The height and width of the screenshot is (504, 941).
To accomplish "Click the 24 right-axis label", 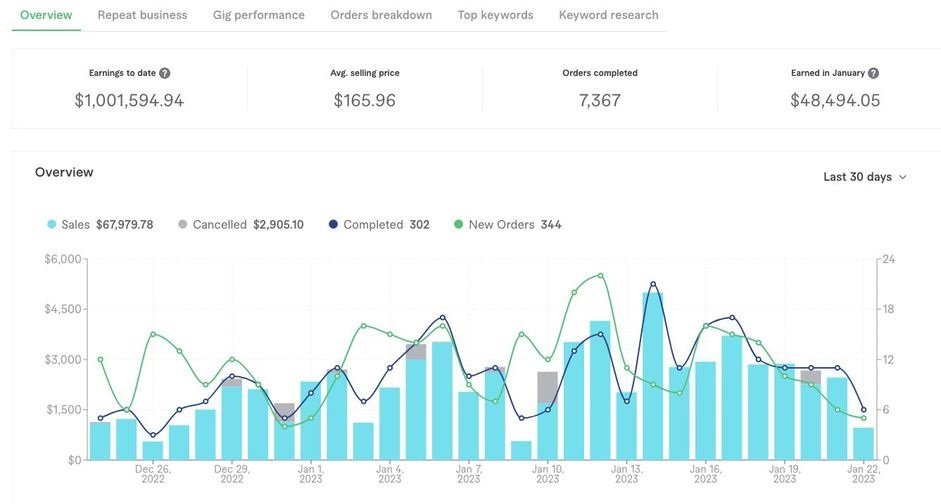I will point(888,259).
